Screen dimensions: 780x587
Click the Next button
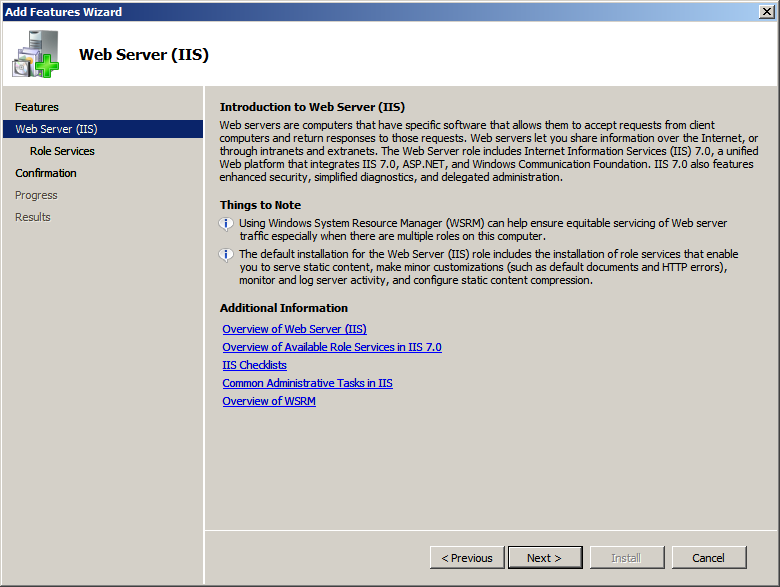[545, 558]
